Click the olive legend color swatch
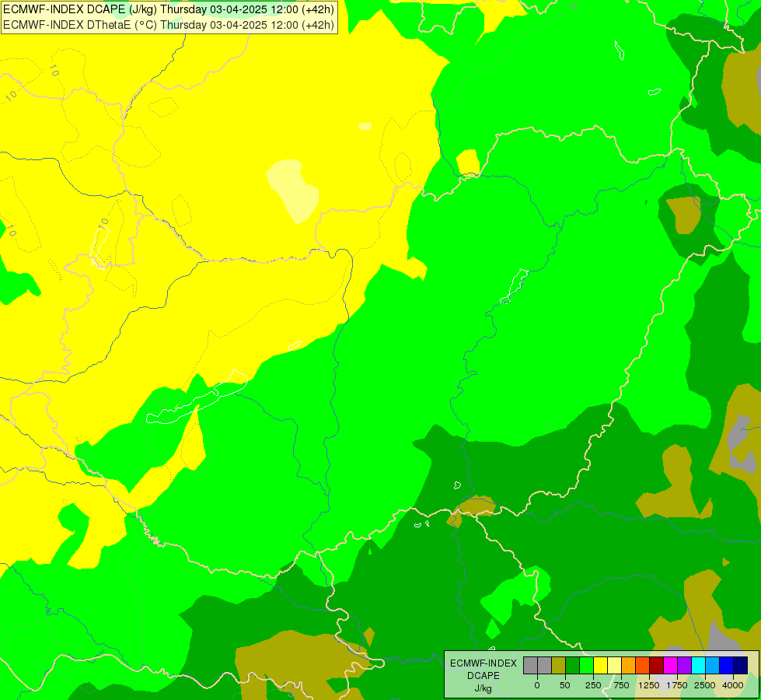The image size is (761, 700). [x=559, y=665]
